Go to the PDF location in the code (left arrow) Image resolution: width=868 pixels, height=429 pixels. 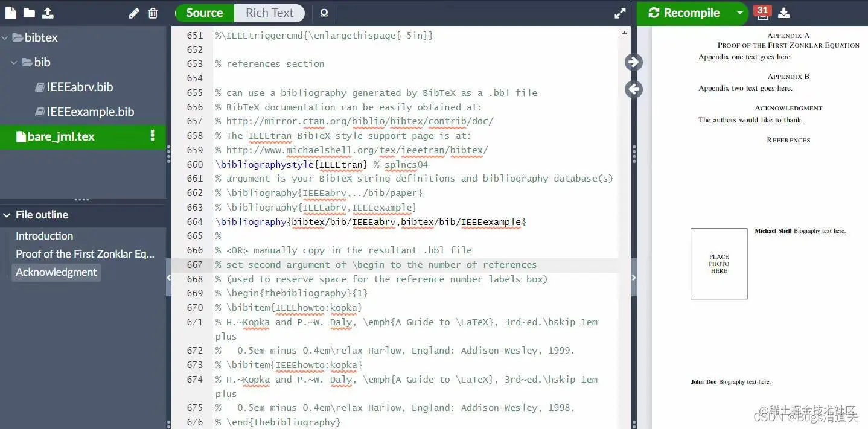[633, 89]
